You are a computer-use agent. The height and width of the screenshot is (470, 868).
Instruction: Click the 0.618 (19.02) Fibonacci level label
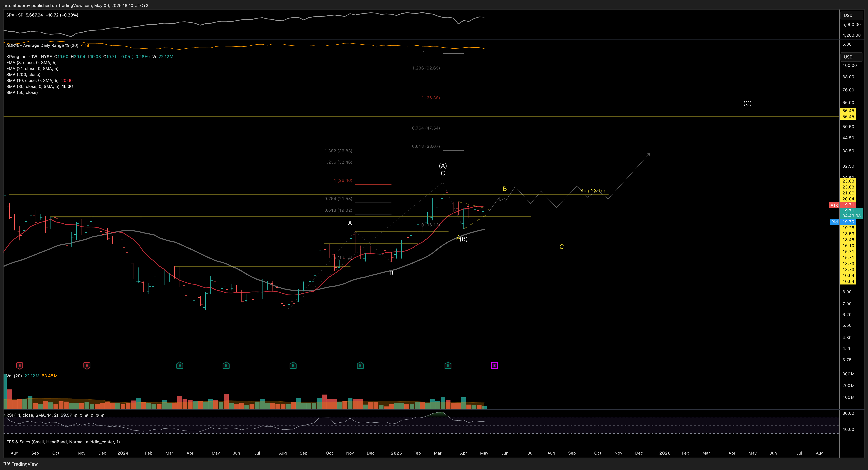point(338,210)
